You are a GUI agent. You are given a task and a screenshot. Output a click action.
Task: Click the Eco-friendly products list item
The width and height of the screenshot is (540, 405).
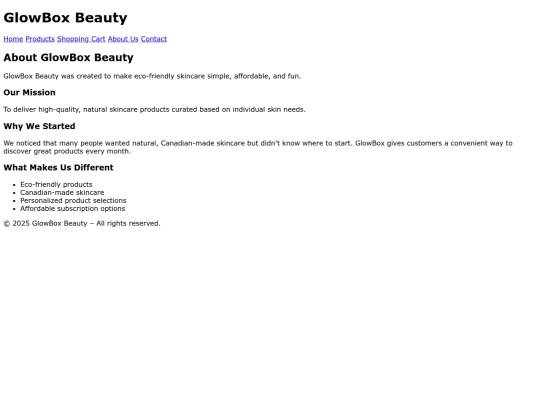[56, 185]
